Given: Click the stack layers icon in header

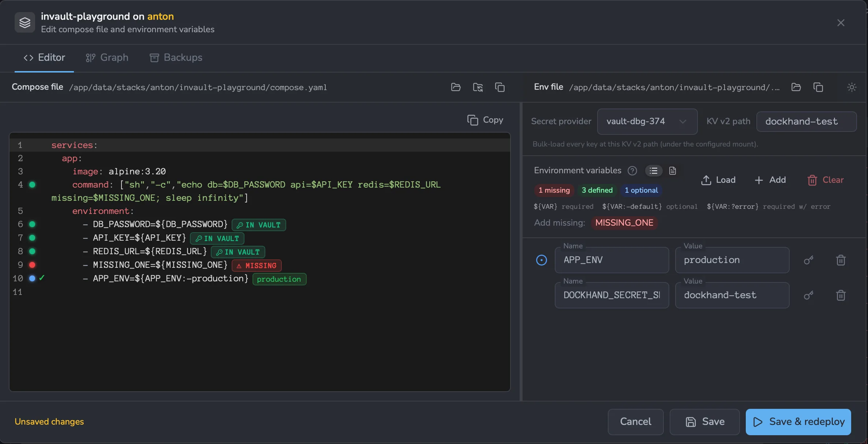Looking at the screenshot, I should [x=25, y=22].
